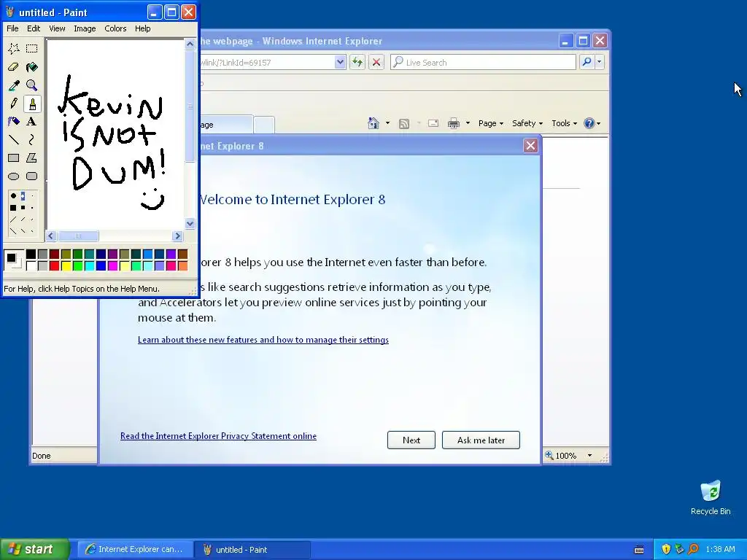
Task: Expand the Home button dropdown arrow
Action: tap(387, 123)
